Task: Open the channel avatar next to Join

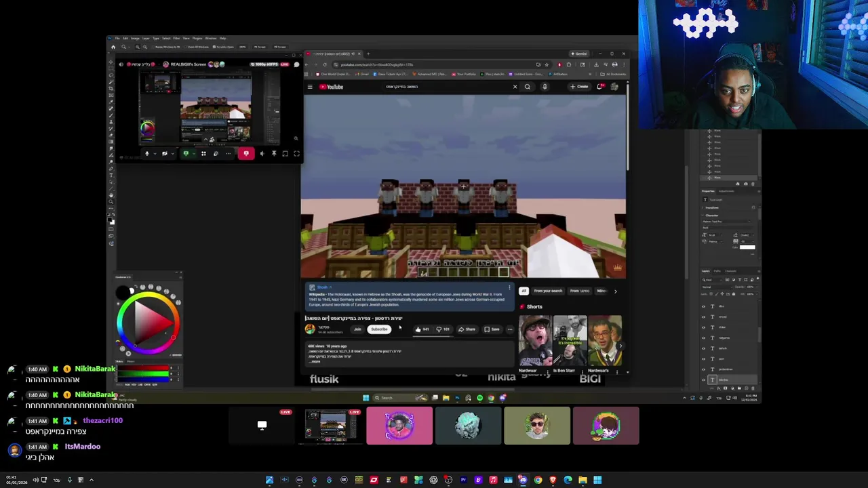Action: [x=310, y=329]
